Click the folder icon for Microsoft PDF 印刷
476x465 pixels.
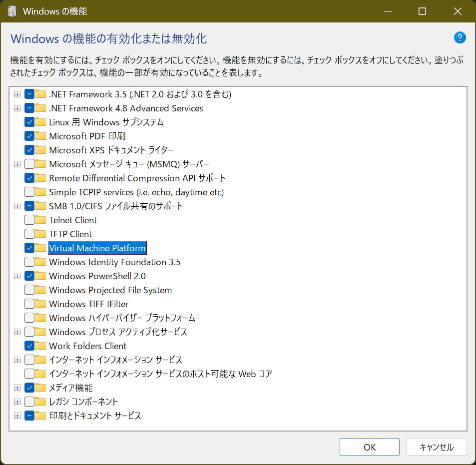[40, 136]
